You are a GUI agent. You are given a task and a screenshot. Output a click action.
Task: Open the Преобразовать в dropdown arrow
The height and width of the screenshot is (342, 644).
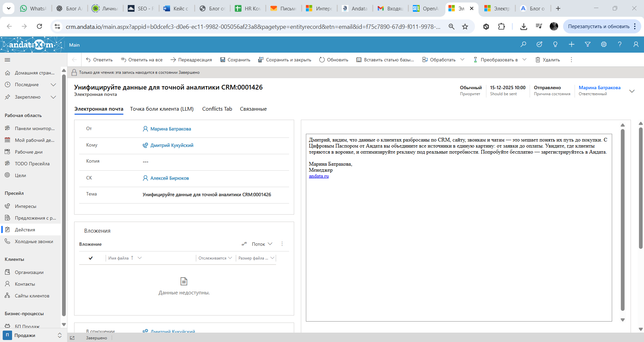coord(525,60)
